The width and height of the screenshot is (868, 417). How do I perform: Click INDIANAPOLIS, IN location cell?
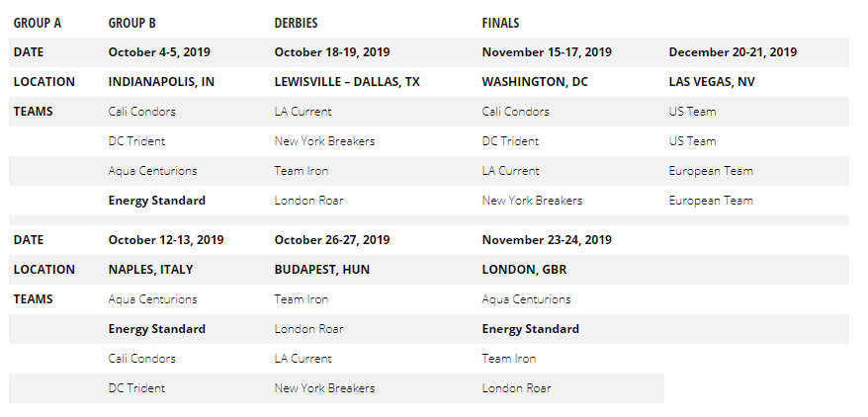[x=162, y=82]
